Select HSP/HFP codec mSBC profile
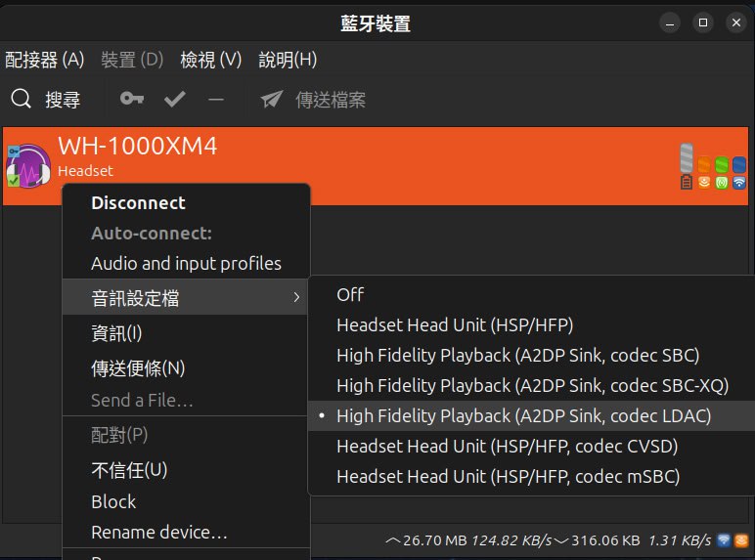755x560 pixels. [531, 477]
